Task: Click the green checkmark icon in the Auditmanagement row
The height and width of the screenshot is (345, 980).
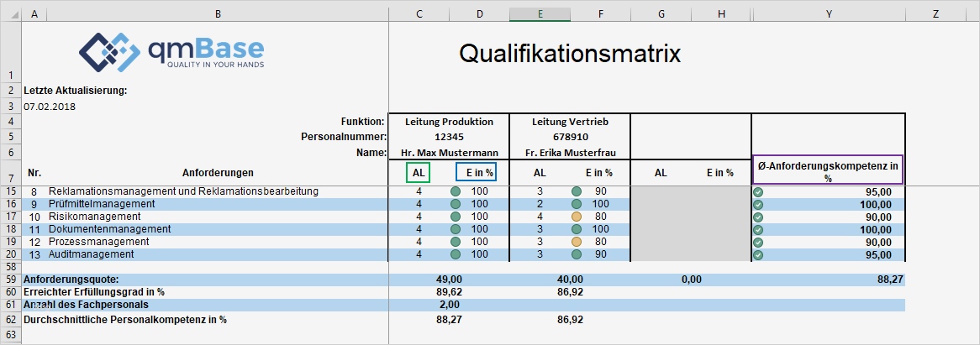Action: (758, 254)
